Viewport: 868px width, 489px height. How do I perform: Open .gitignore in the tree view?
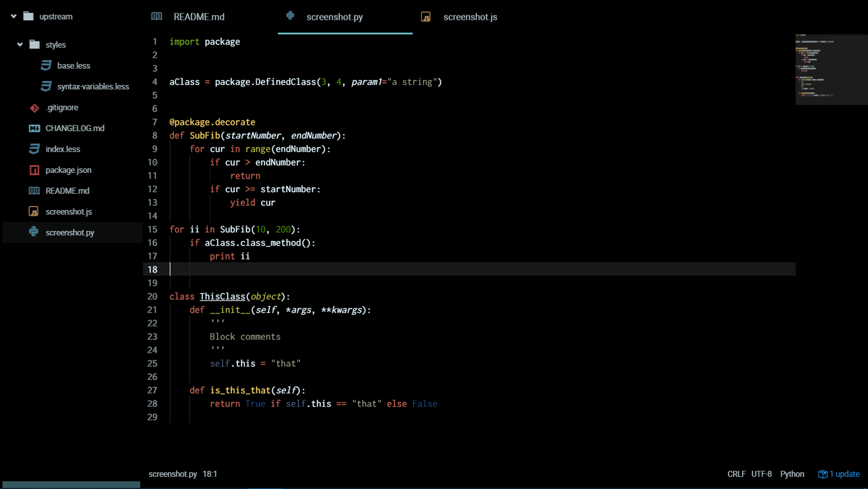coord(62,108)
